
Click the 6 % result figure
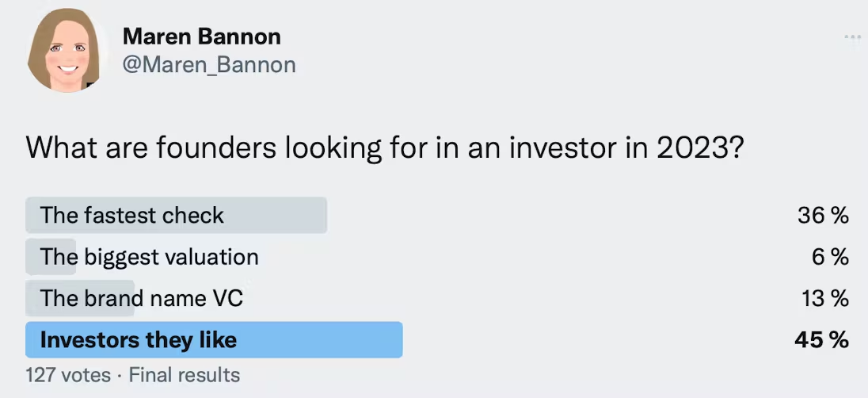tap(829, 257)
